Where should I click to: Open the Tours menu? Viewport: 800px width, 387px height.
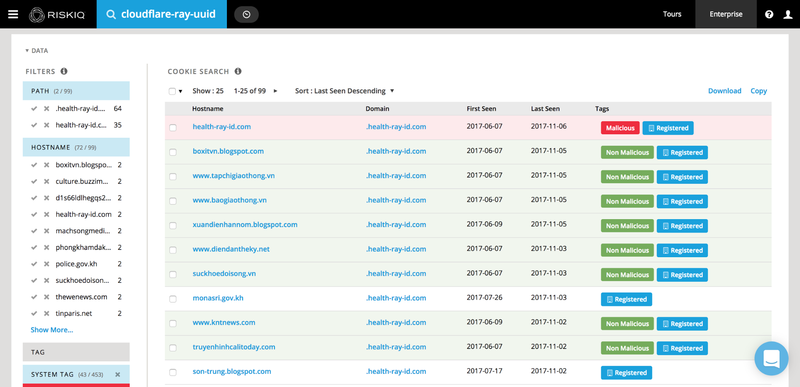coord(672,14)
